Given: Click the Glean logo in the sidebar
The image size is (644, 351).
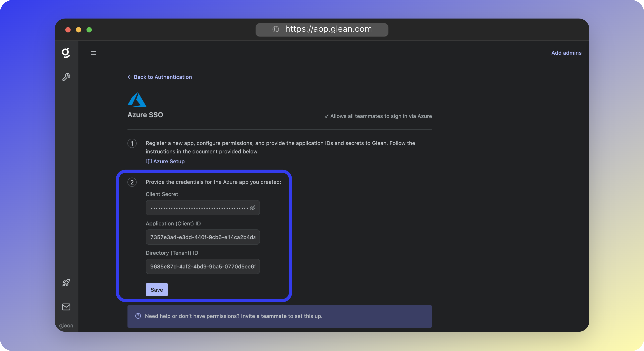Looking at the screenshot, I should (66, 53).
